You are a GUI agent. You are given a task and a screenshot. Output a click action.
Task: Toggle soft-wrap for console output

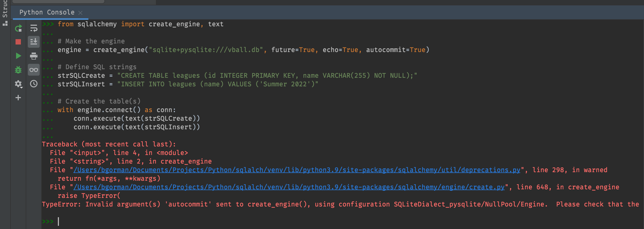(33, 28)
